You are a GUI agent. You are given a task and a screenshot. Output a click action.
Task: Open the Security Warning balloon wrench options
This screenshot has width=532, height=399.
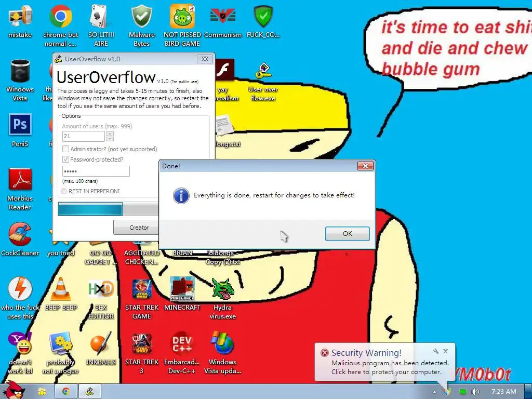click(x=436, y=351)
